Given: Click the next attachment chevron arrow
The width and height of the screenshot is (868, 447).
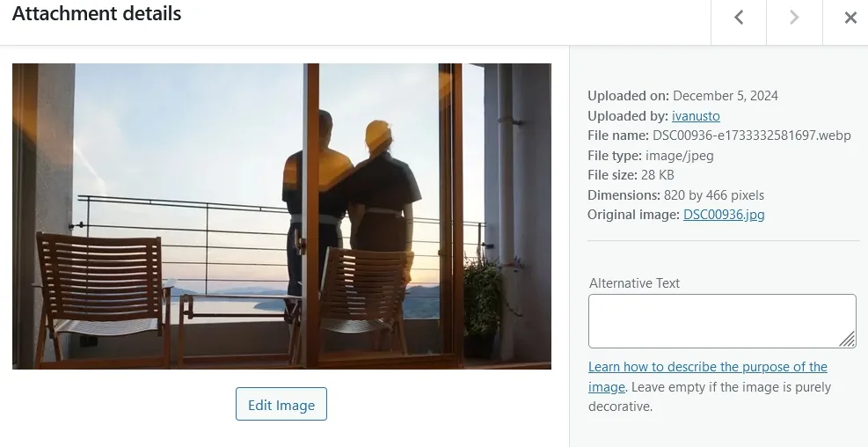Looking at the screenshot, I should pos(794,18).
